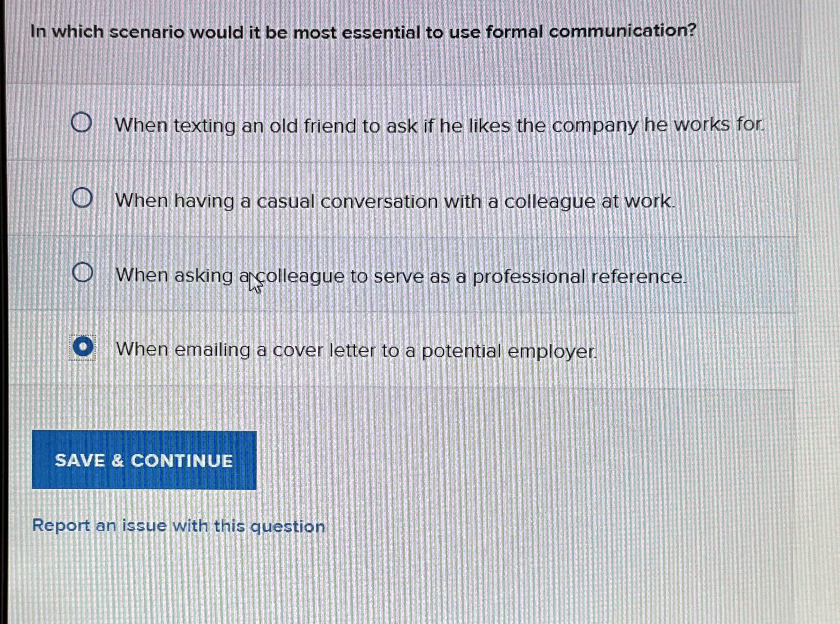Open Report an issue with this question
Image resolution: width=840 pixels, height=624 pixels.
[x=179, y=525]
